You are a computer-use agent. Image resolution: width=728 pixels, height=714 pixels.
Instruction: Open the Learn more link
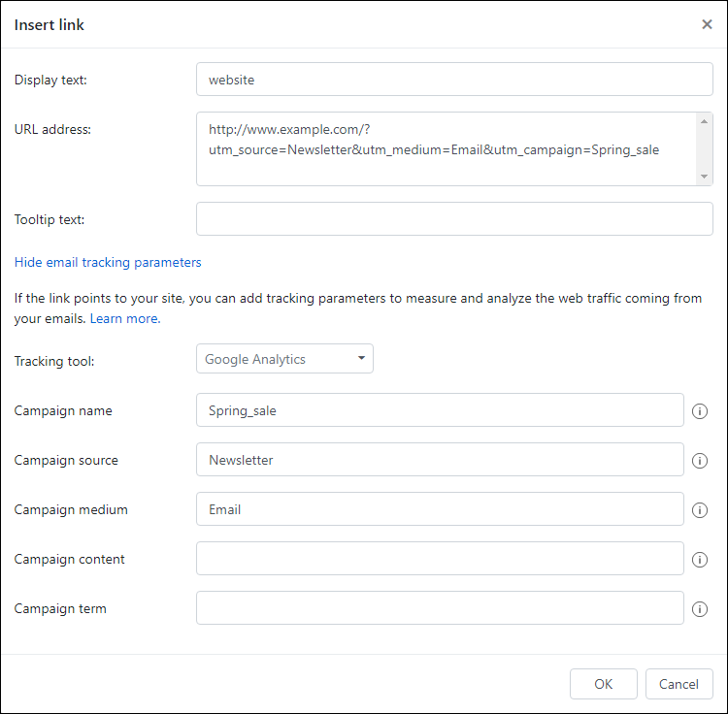(x=125, y=319)
